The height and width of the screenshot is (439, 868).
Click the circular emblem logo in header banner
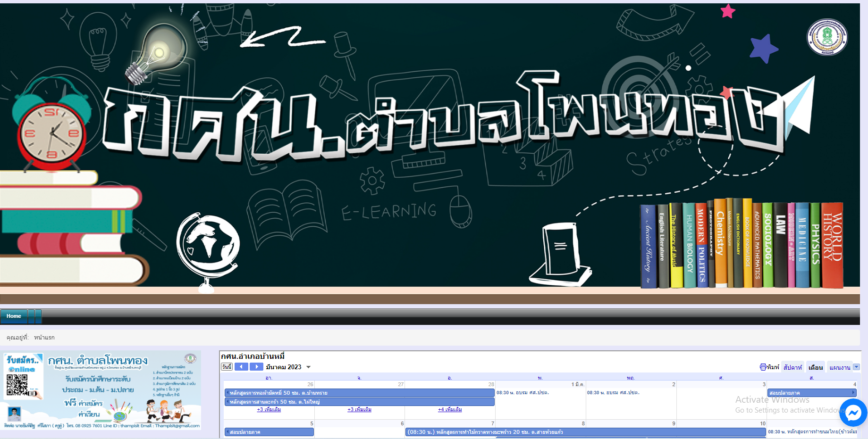pyautogui.click(x=826, y=37)
